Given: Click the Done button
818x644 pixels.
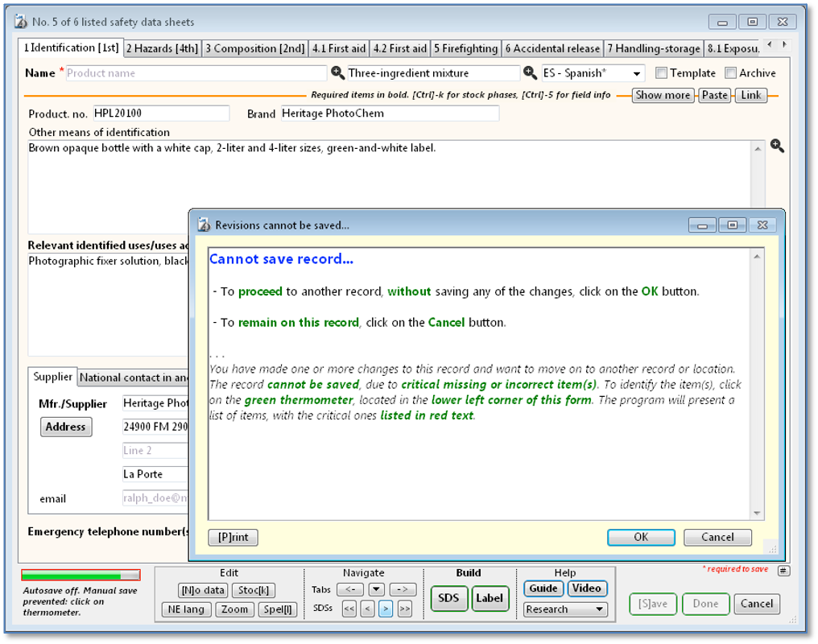Looking at the screenshot, I should point(705,604).
